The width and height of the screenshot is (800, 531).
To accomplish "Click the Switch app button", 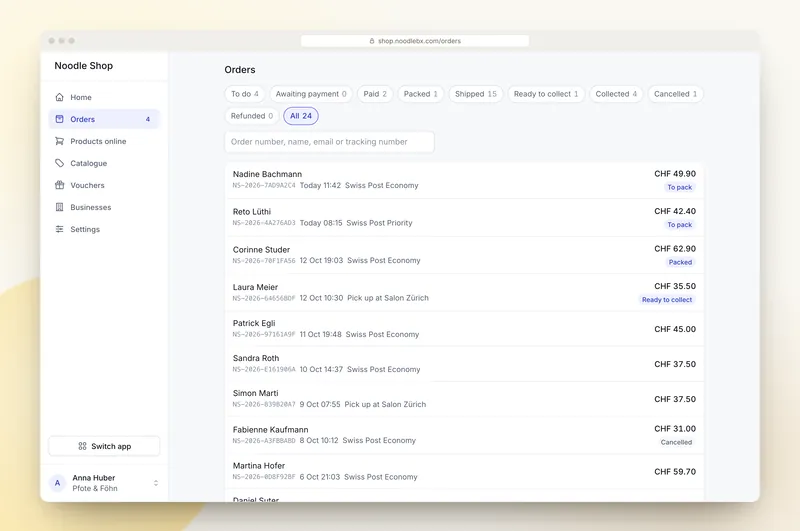I will coord(104,446).
